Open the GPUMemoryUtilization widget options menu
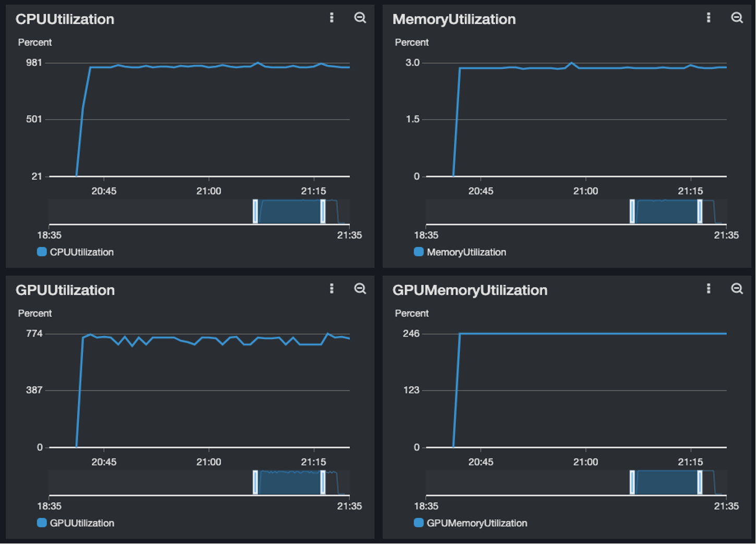 click(709, 289)
